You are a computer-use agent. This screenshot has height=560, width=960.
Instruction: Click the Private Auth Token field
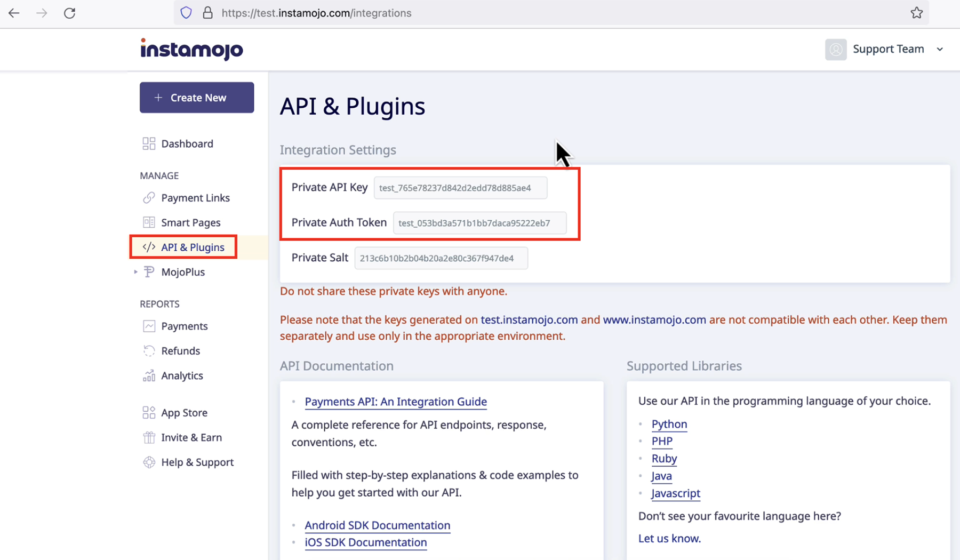point(479,223)
